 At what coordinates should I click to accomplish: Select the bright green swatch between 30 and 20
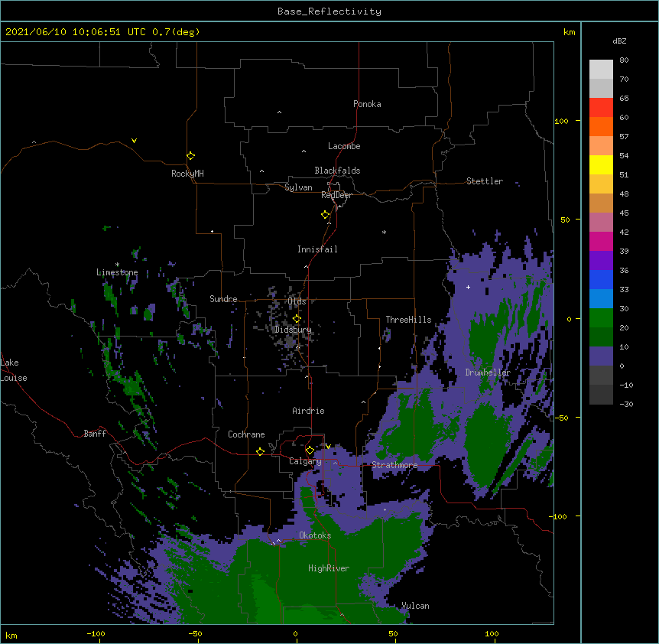601,318
